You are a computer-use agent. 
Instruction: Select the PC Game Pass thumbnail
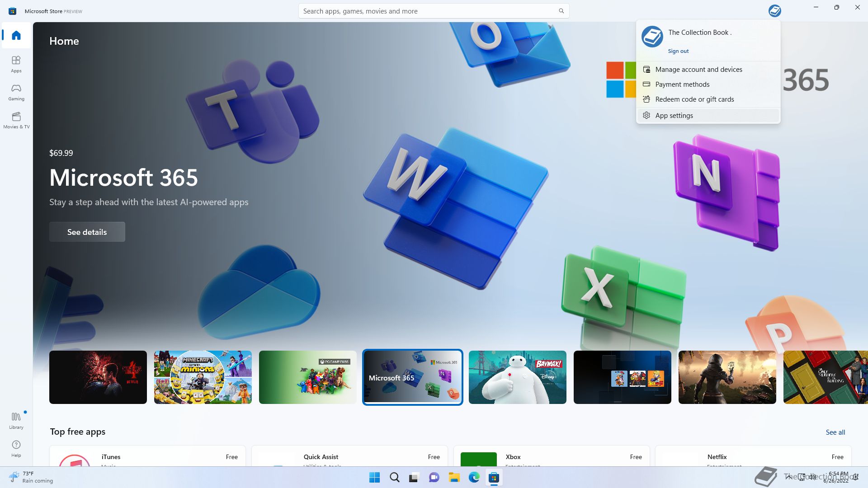tap(308, 377)
